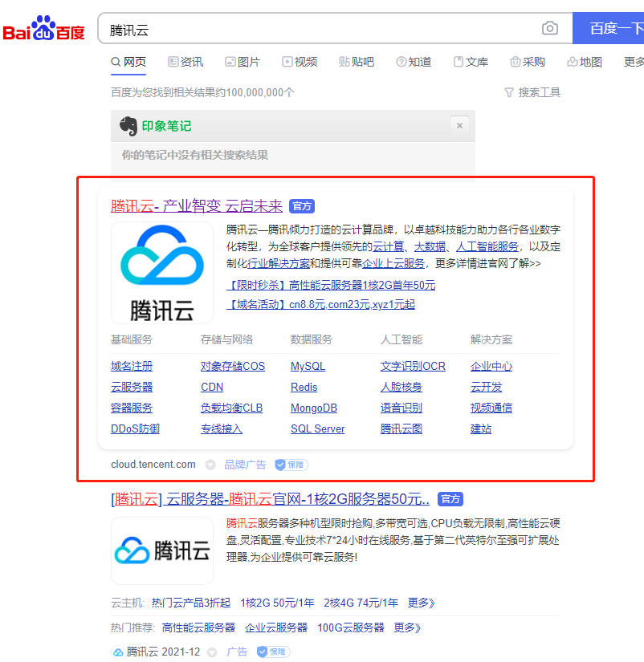This screenshot has height=662, width=644.
Task: Click the 视频通信 link
Action: (x=491, y=408)
